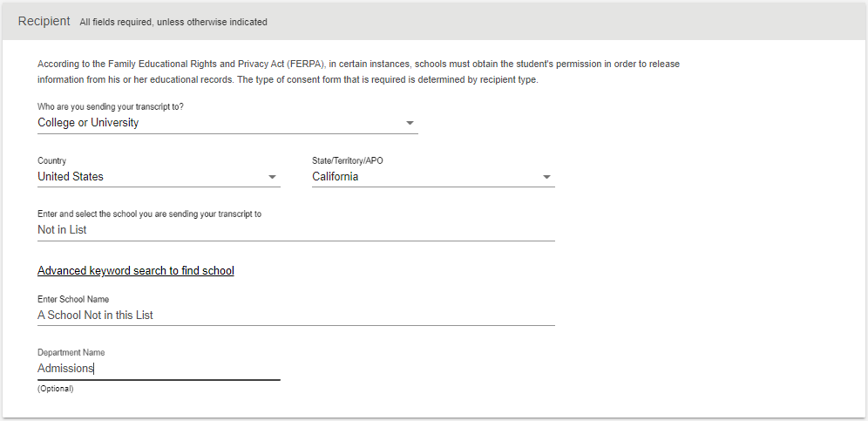Expand the Country dropdown arrow
The image size is (868, 421).
pyautogui.click(x=272, y=177)
